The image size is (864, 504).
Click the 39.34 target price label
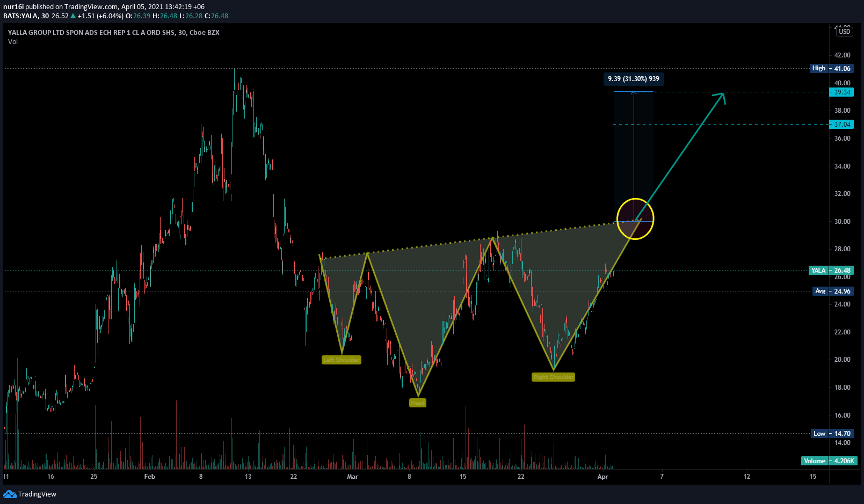[x=842, y=92]
